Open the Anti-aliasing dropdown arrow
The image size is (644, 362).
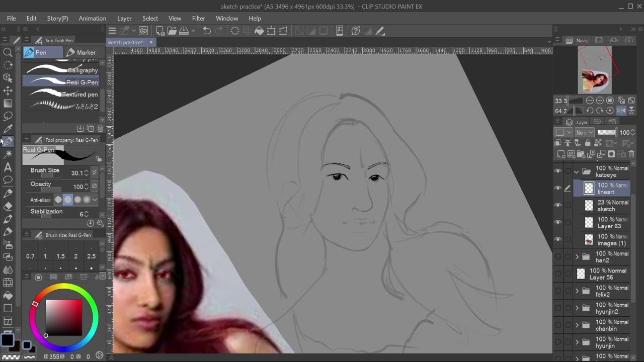95,200
